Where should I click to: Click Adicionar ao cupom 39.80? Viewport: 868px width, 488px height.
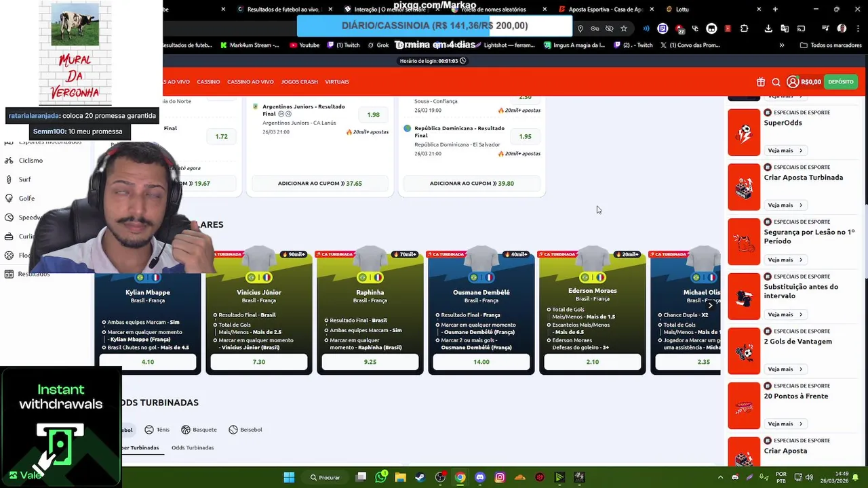click(472, 184)
